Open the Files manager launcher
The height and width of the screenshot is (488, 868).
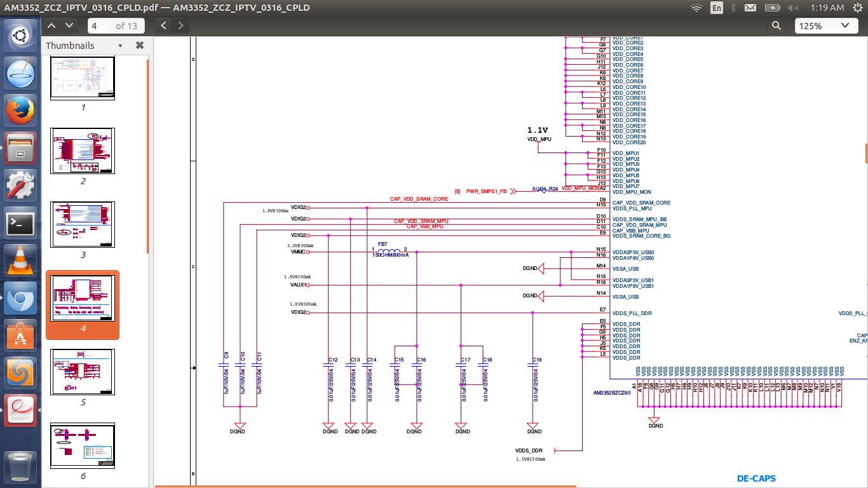point(20,149)
